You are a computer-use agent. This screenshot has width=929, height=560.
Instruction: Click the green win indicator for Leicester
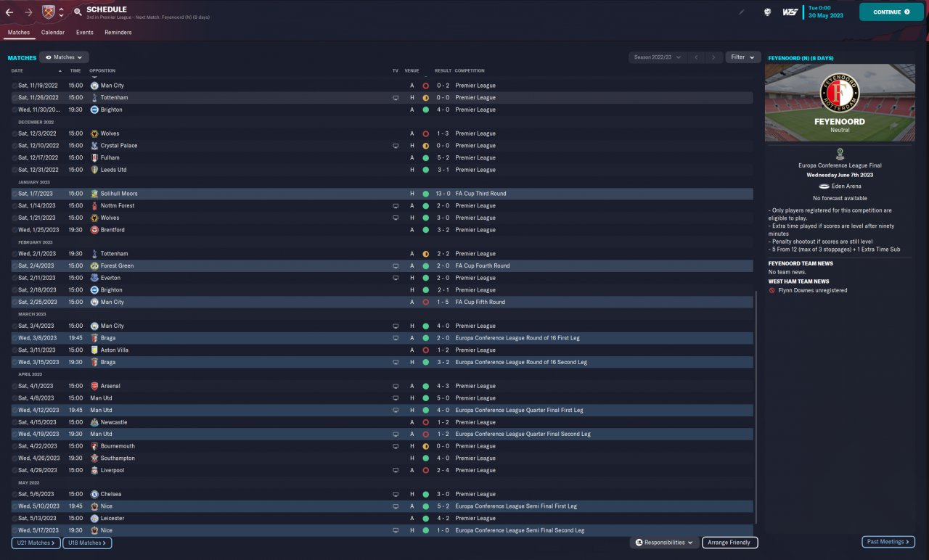point(425,518)
